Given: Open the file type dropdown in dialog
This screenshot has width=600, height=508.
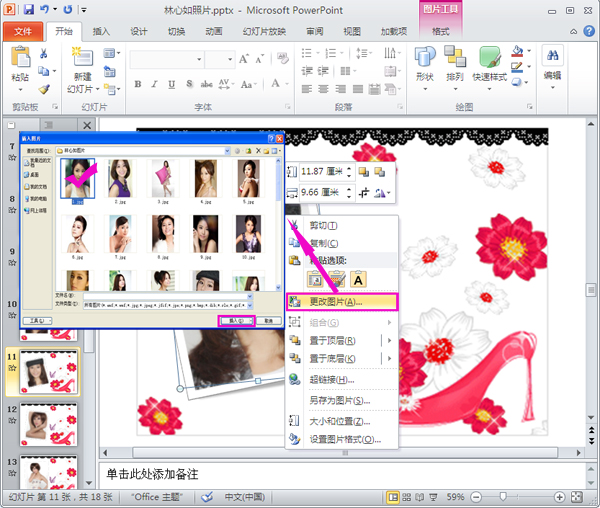Looking at the screenshot, I should [250, 305].
